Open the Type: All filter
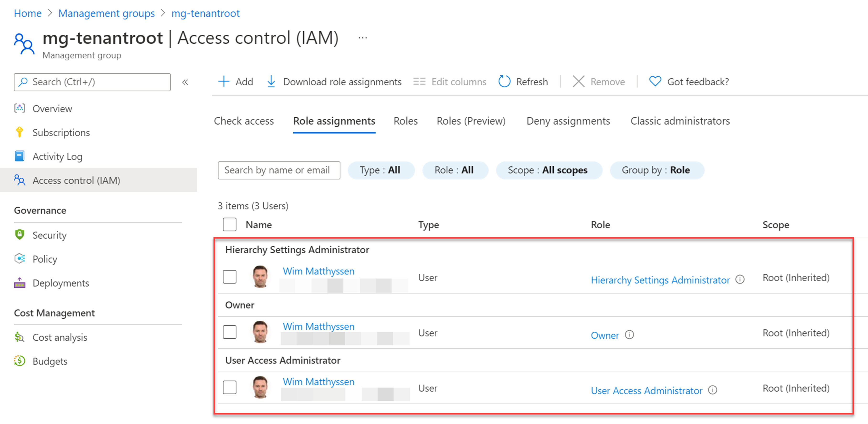The image size is (868, 424). tap(381, 170)
